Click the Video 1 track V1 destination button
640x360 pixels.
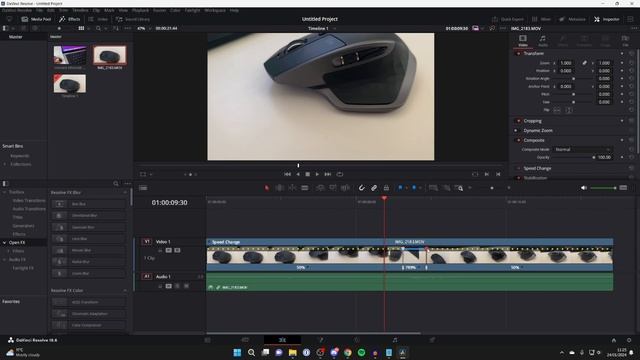147,242
